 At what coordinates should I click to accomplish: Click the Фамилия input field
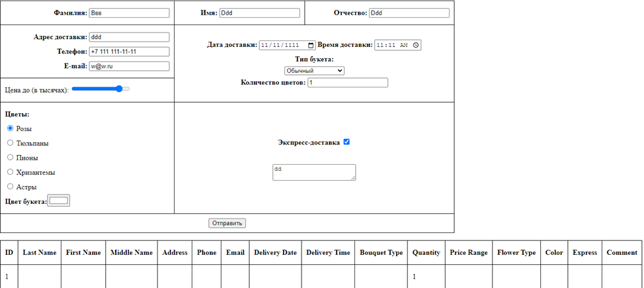[129, 13]
